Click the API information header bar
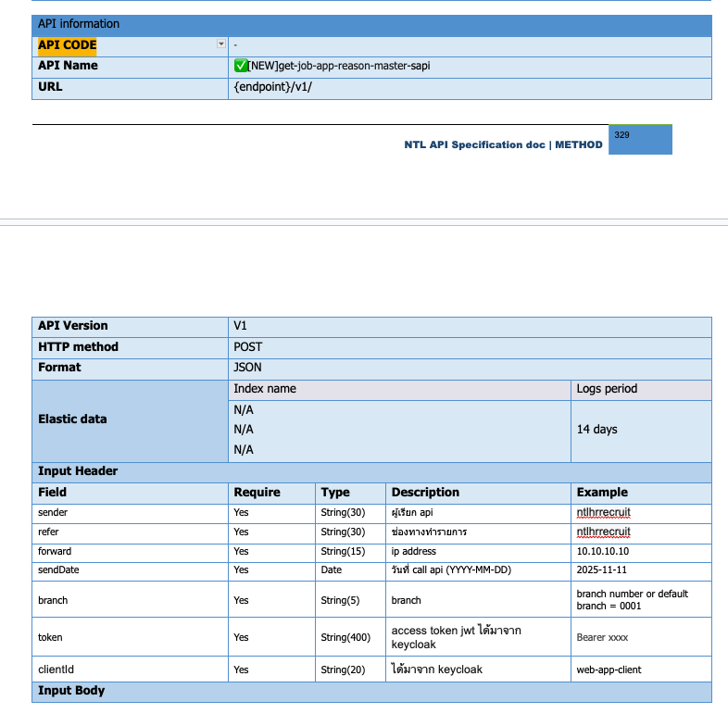Image resolution: width=728 pixels, height=726 pixels. coord(371,24)
